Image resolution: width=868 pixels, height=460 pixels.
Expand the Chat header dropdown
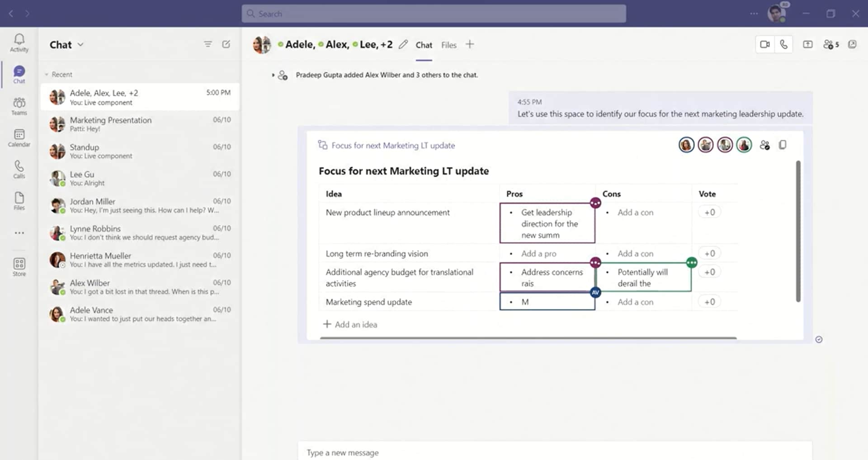81,44
